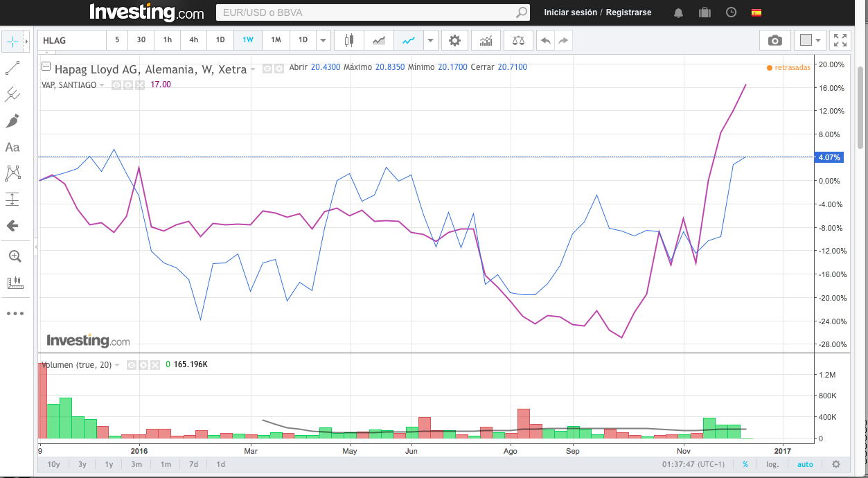The width and height of the screenshot is (868, 478).
Task: Open the portfolio briefcase icon
Action: [705, 12]
